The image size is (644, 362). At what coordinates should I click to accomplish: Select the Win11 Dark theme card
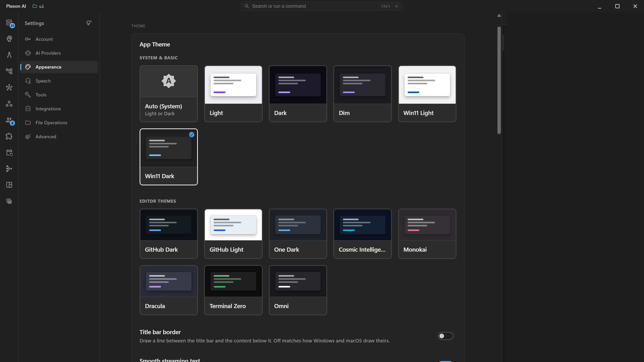point(169,157)
